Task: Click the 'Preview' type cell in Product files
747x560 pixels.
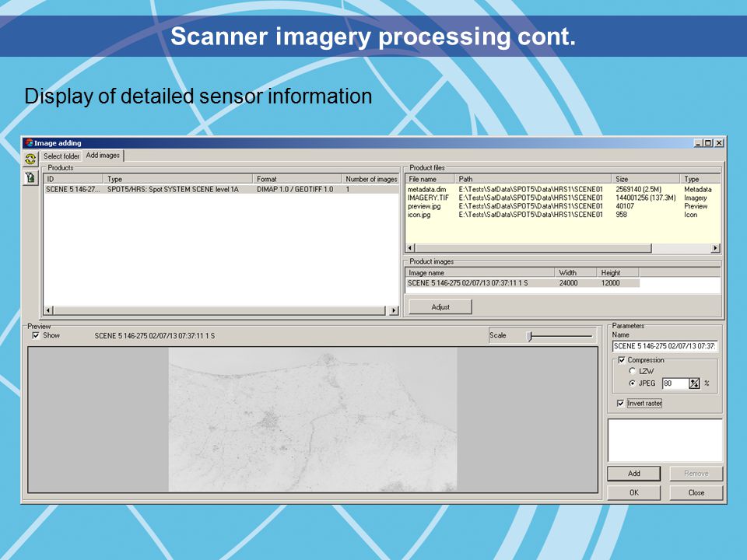Action: pos(696,206)
